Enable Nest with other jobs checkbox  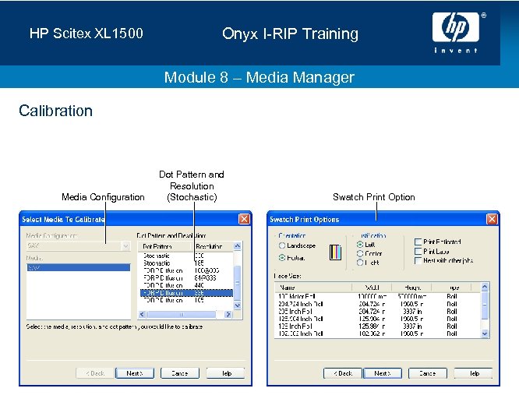pos(418,260)
